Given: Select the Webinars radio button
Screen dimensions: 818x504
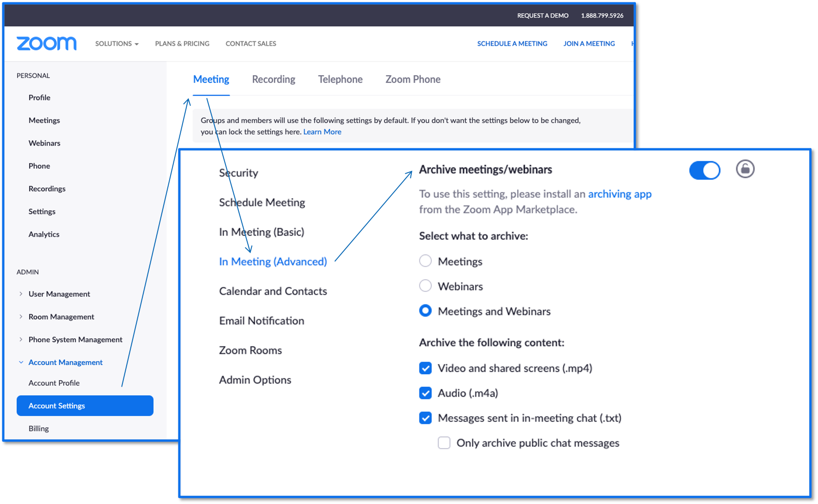Looking at the screenshot, I should 425,286.
